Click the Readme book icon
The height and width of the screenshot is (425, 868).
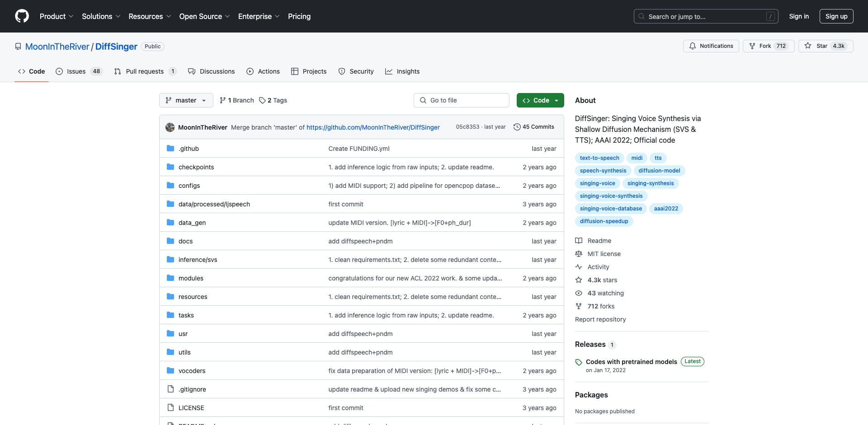pyautogui.click(x=579, y=241)
